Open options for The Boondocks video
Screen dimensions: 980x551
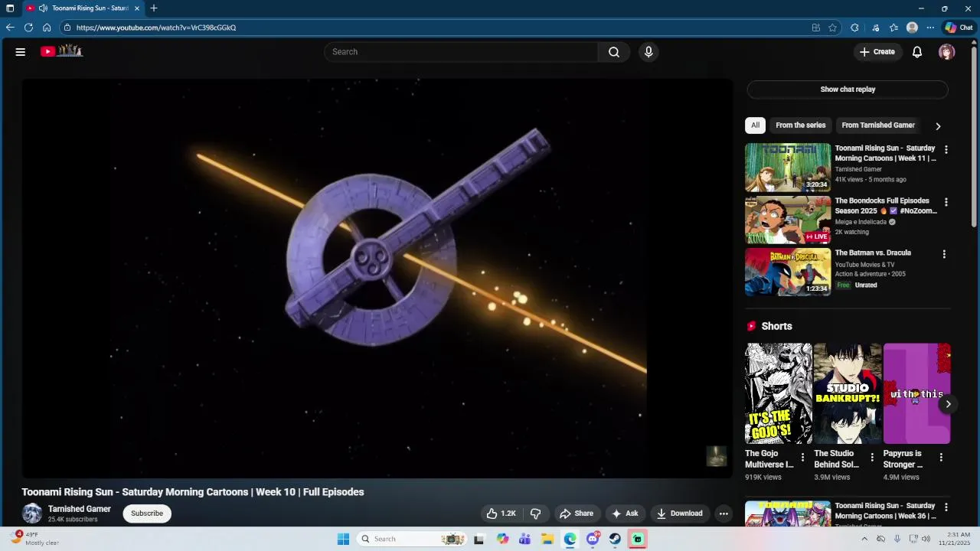coord(946,203)
